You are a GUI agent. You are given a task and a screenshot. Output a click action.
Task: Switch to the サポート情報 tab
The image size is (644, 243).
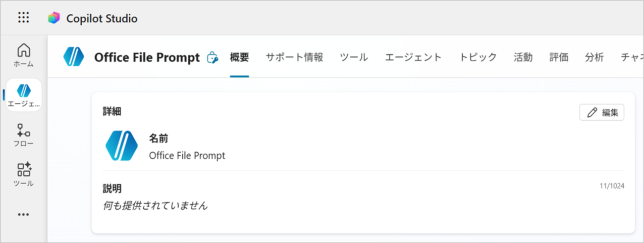click(x=294, y=57)
